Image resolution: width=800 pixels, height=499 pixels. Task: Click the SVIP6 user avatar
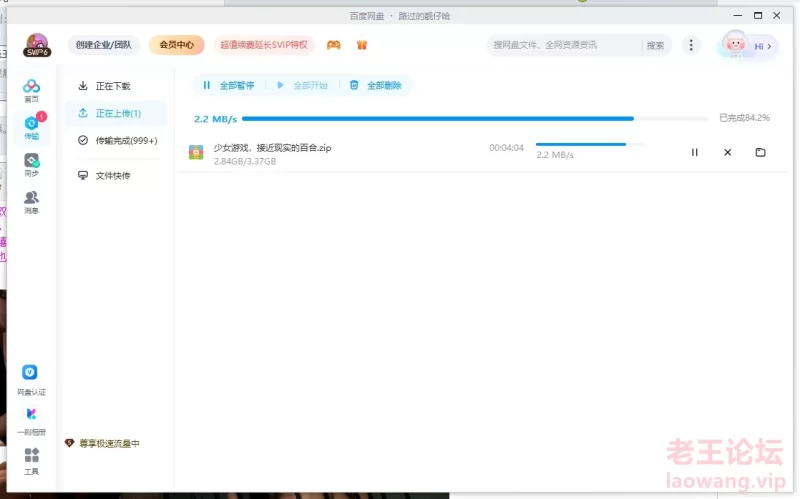[x=37, y=45]
